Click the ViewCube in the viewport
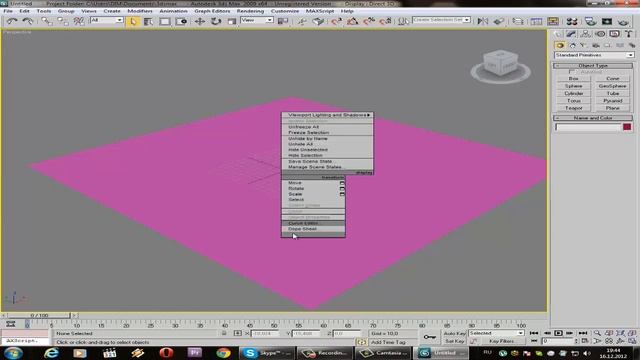 (500, 64)
